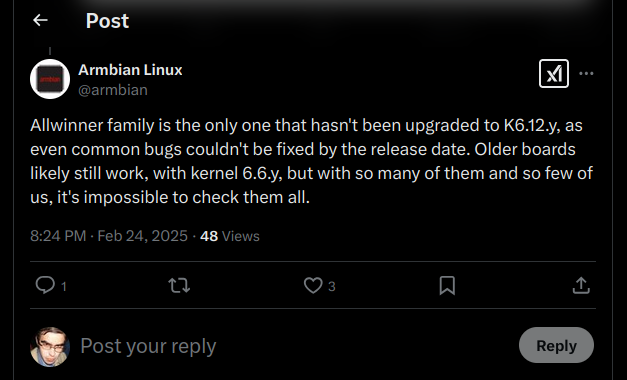Repost using the retweet arrows icon

(x=179, y=286)
